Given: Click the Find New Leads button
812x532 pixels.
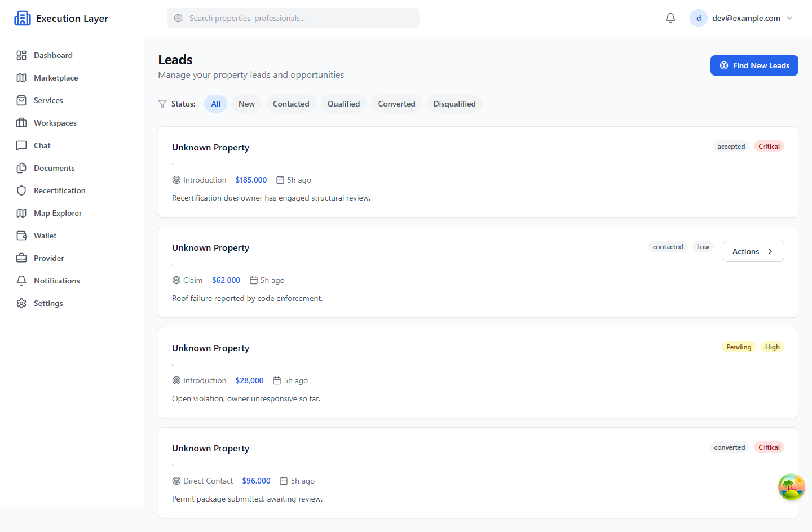Looking at the screenshot, I should 754,65.
